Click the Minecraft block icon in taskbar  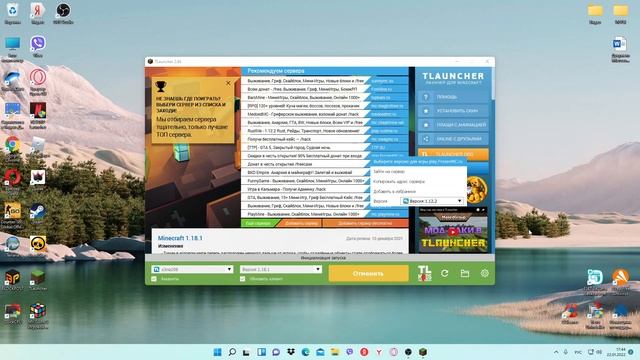click(x=423, y=352)
